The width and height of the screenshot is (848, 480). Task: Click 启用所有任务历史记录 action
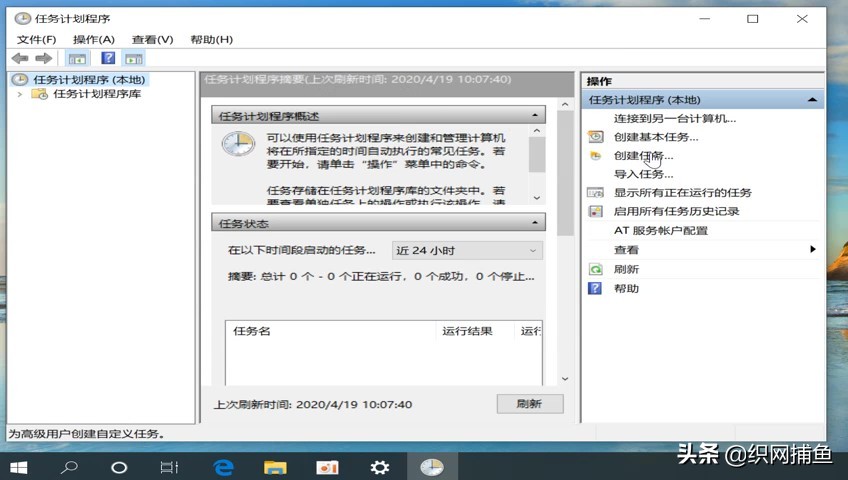[676, 211]
